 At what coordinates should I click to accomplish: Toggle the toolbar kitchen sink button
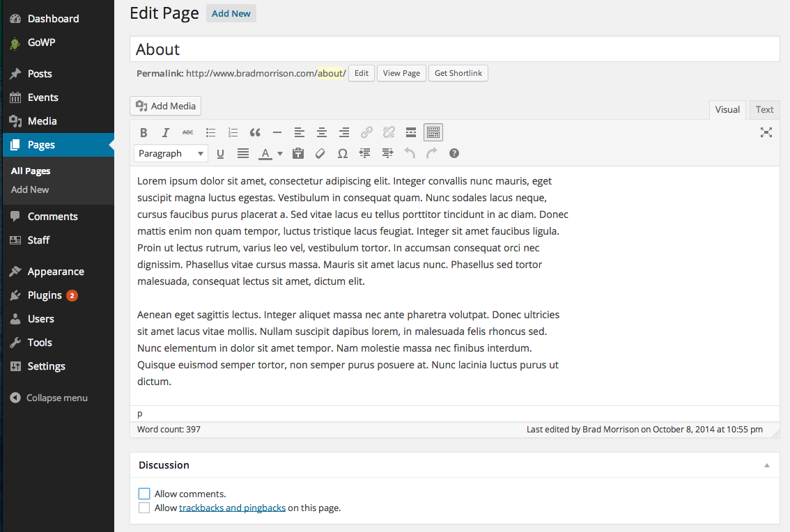point(433,132)
